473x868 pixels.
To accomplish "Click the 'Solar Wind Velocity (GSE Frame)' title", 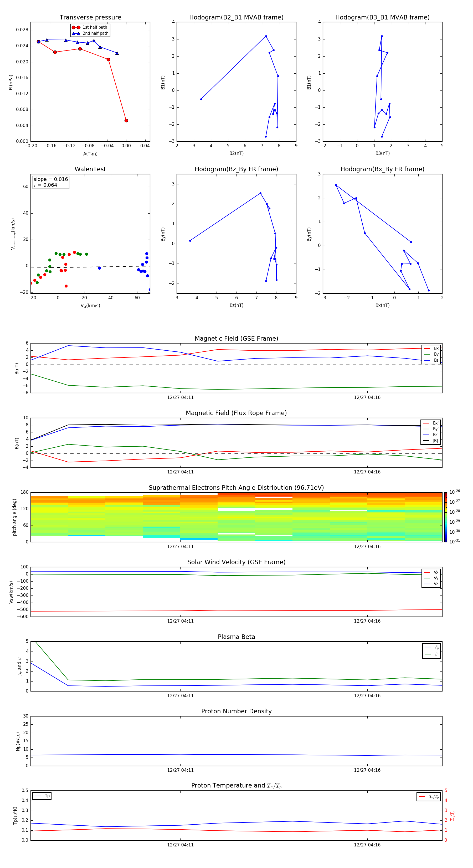I will pyautogui.click(x=236, y=562).
